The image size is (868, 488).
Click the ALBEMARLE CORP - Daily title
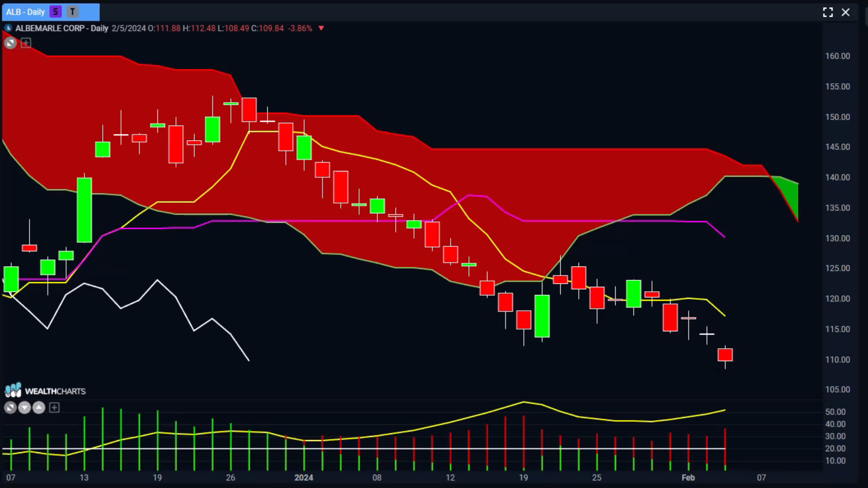click(x=62, y=28)
